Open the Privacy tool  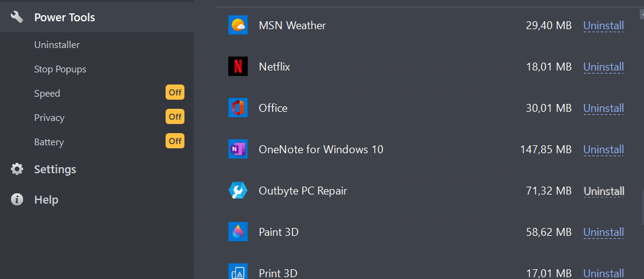tap(49, 118)
